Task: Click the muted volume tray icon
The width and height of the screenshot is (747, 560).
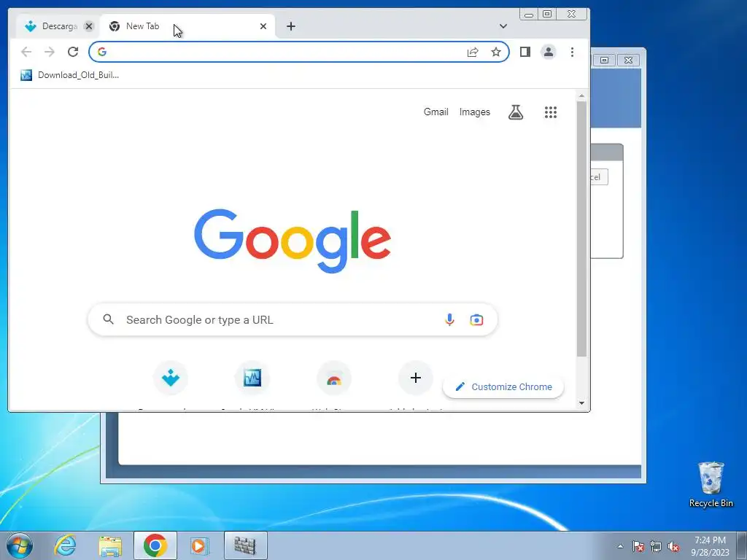Action: tap(673, 546)
